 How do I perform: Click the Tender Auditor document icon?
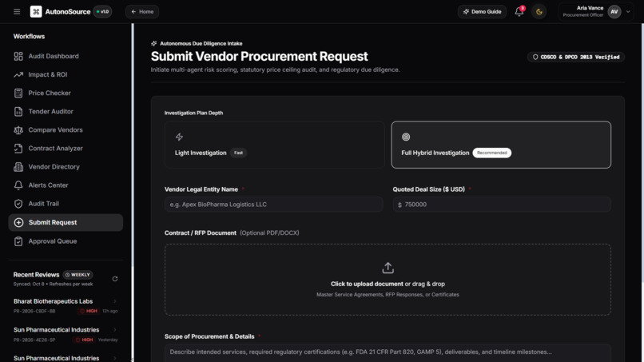click(x=18, y=111)
